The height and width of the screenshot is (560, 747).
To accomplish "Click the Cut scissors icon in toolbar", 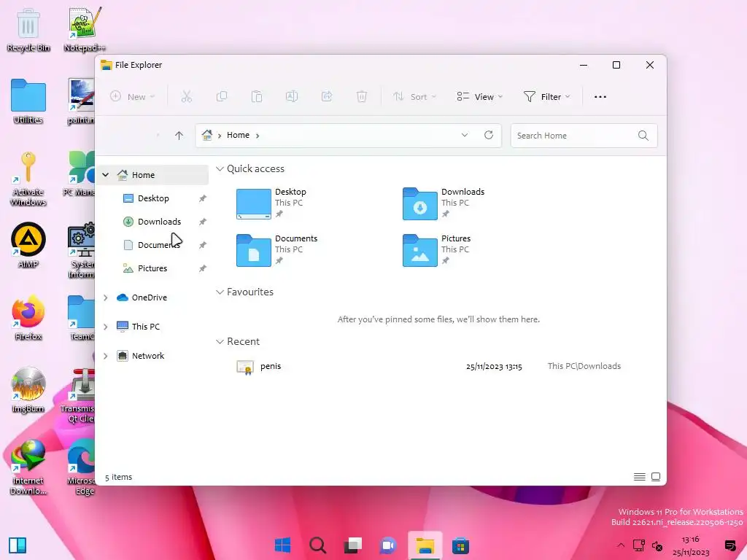I will [186, 97].
